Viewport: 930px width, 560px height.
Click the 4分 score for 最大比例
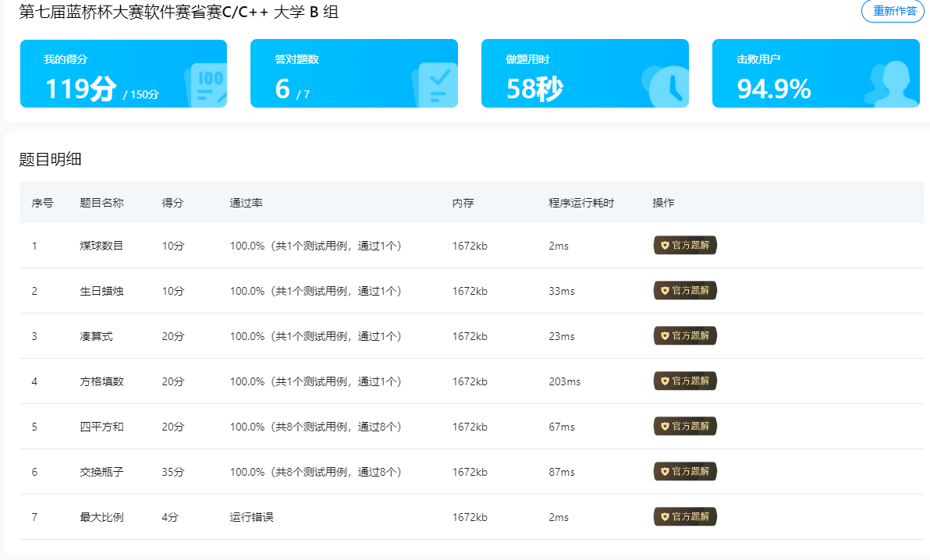pos(170,517)
